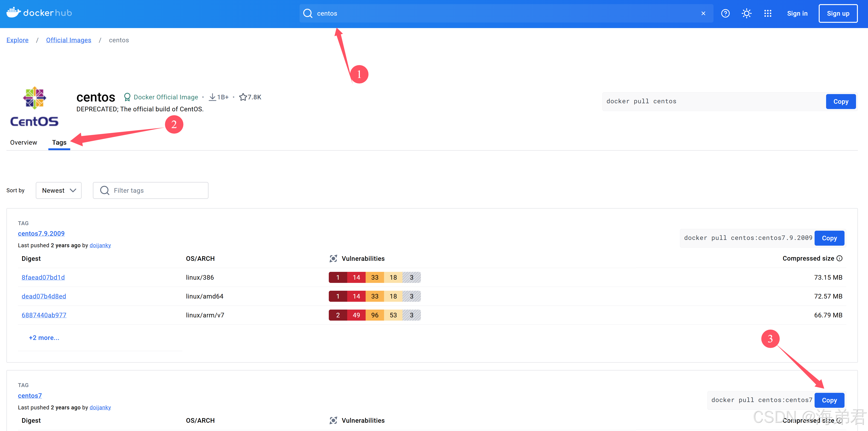This screenshot has width=868, height=431.
Task: Toggle the light/dark theme sun icon
Action: [x=746, y=14]
